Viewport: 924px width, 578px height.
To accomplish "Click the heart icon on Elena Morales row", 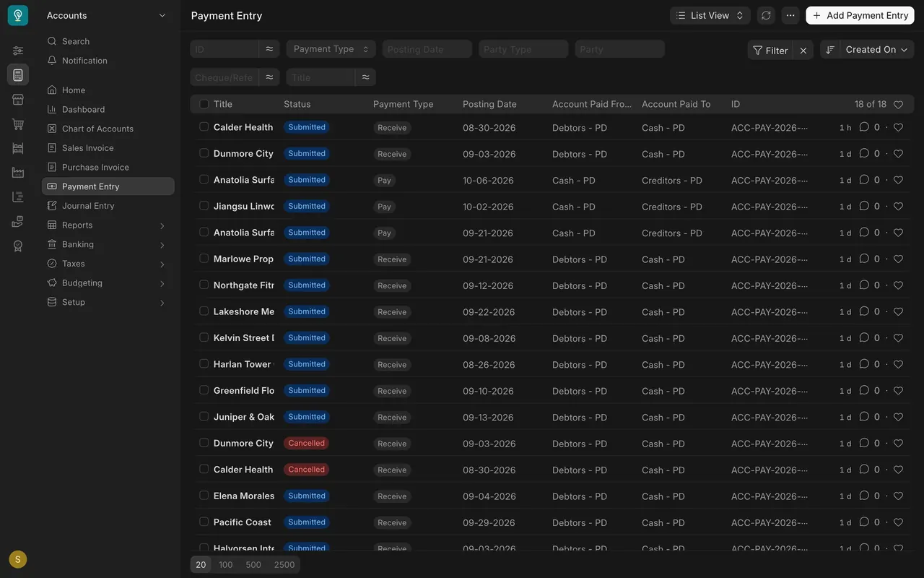I will [x=898, y=496].
